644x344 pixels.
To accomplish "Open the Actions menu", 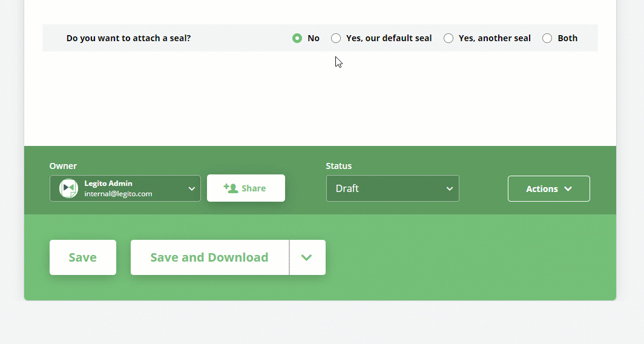I will (x=549, y=188).
